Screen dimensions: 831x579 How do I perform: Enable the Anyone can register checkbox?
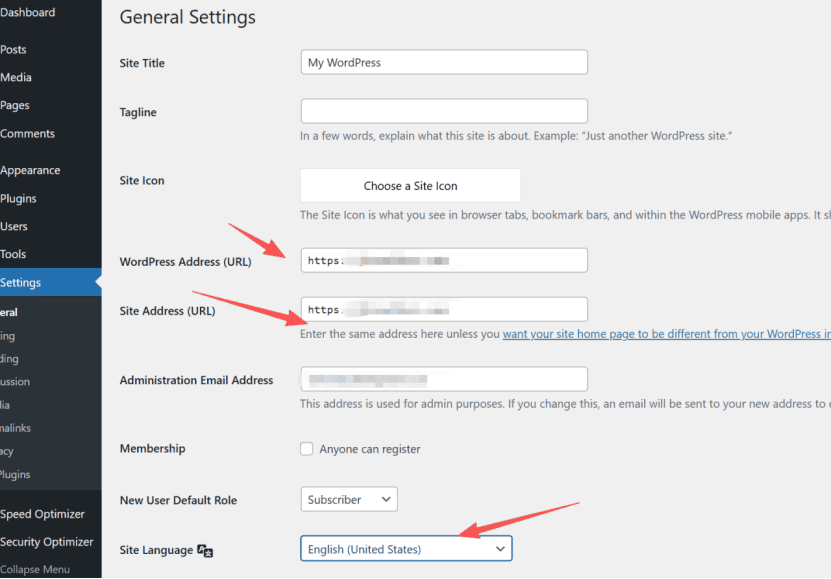click(x=306, y=449)
